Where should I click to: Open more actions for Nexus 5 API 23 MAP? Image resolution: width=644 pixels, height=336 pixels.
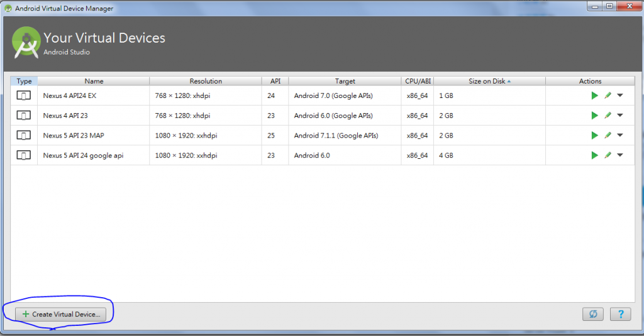click(x=620, y=136)
